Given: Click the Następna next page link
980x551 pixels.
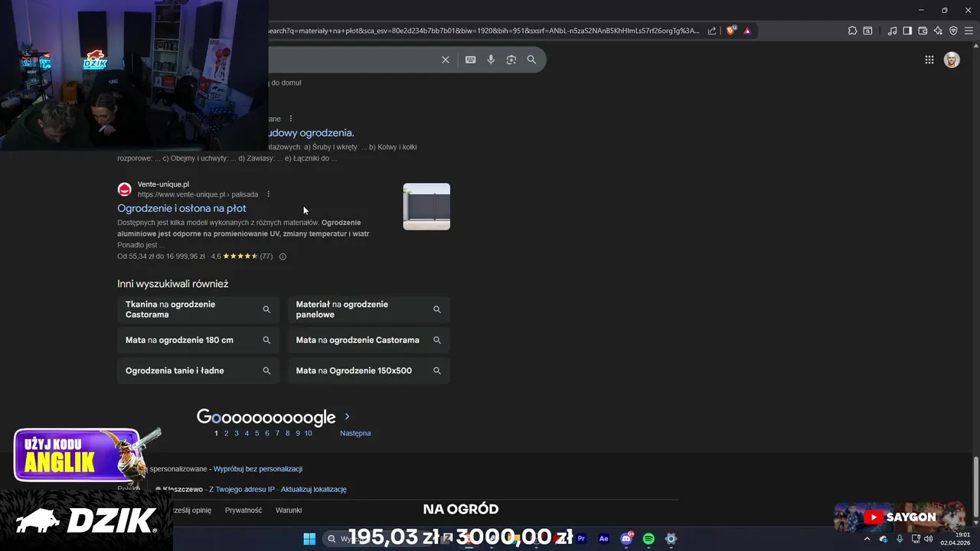Looking at the screenshot, I should tap(355, 433).
